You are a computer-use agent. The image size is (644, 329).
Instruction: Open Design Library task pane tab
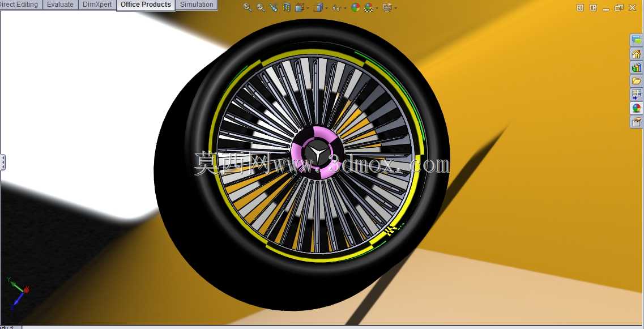(636, 67)
